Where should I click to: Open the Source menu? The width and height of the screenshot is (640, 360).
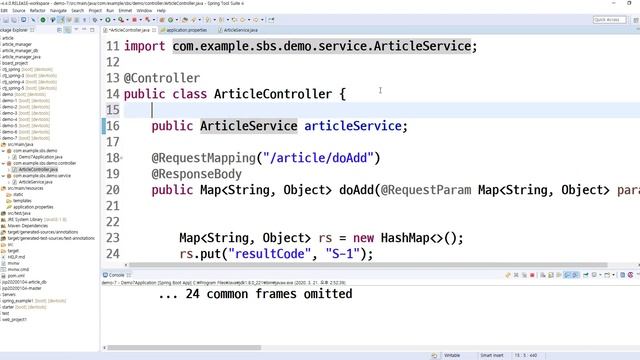18,11
